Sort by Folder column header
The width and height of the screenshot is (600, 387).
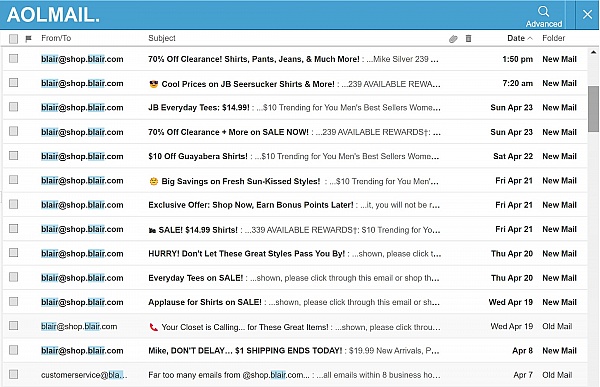point(553,38)
